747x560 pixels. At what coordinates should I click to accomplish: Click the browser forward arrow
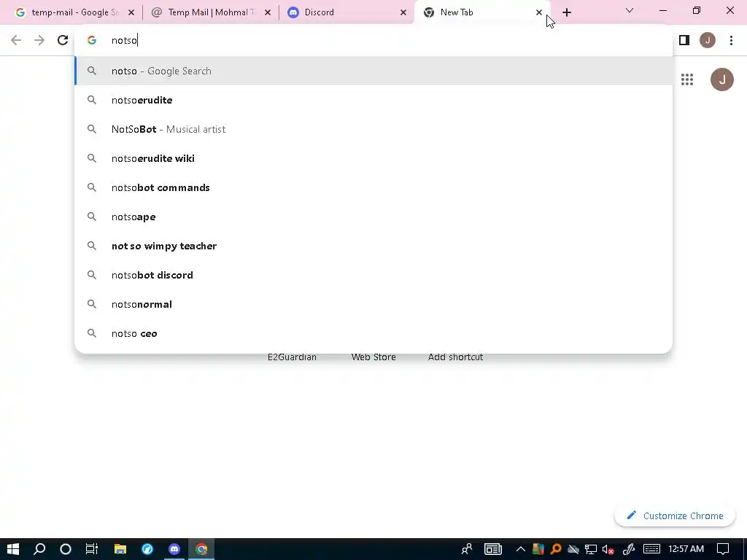[x=39, y=40]
